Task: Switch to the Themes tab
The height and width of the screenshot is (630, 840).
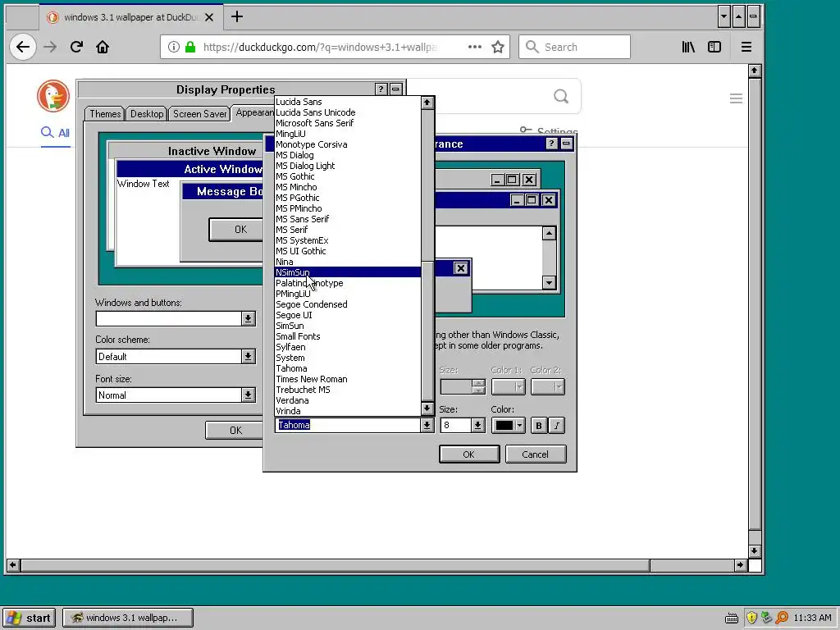Action: point(105,114)
